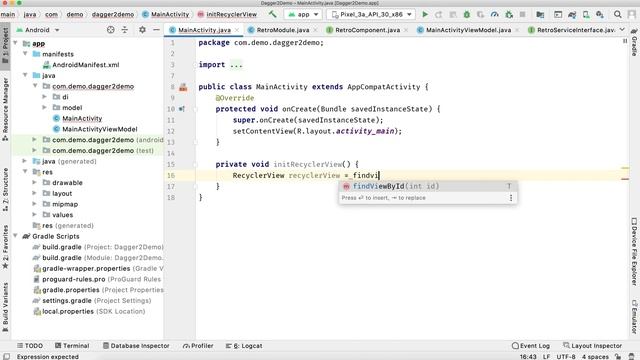Screen dimensions: 640x360
Task: Open the app run configuration dropdown
Action: tap(303, 14)
